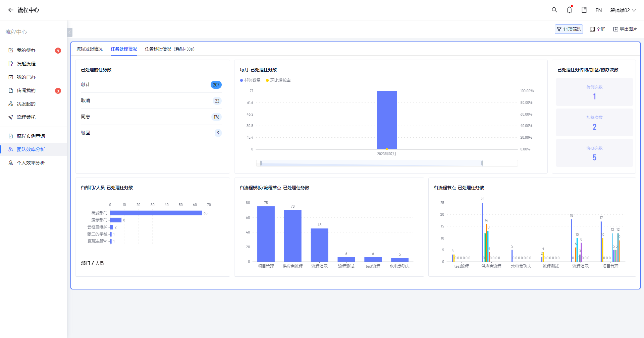Expand the user account dropdown 02

[623, 10]
